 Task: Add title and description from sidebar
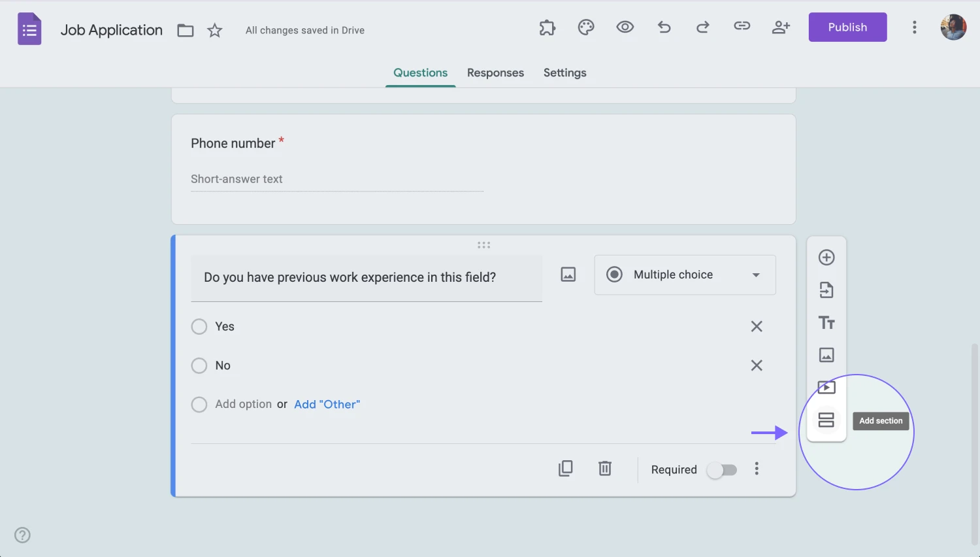(826, 322)
